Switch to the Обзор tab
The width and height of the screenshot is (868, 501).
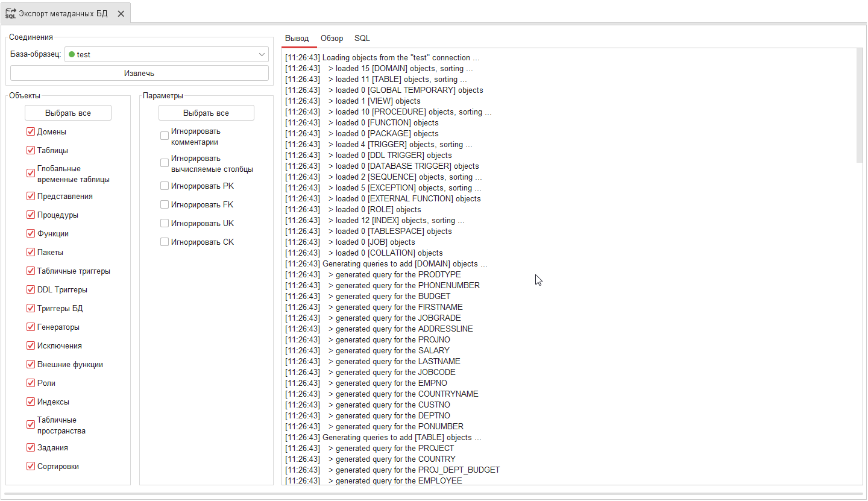coord(332,38)
